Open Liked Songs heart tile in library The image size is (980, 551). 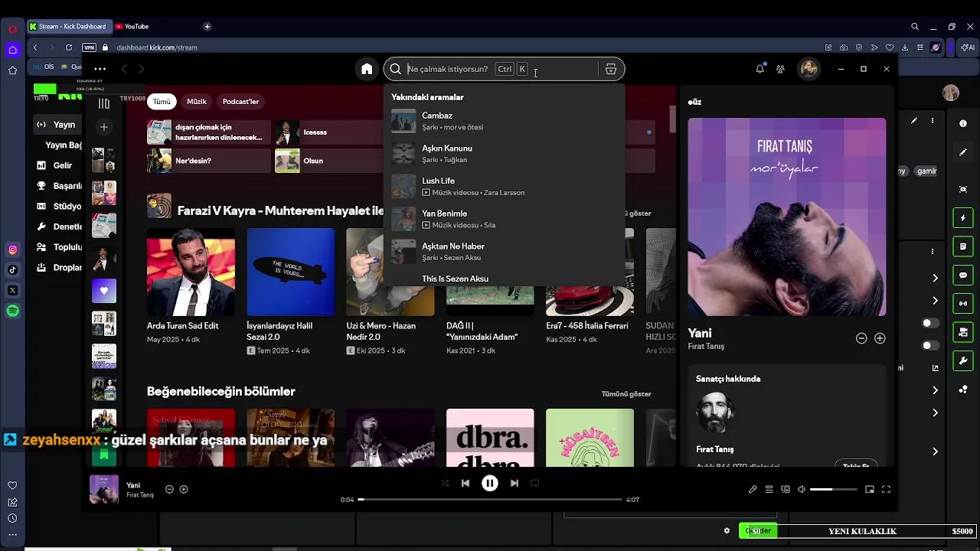pos(104,291)
